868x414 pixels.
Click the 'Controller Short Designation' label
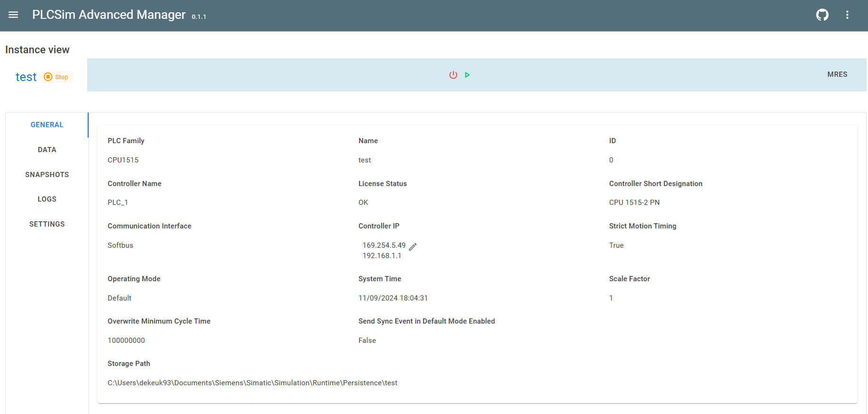656,184
